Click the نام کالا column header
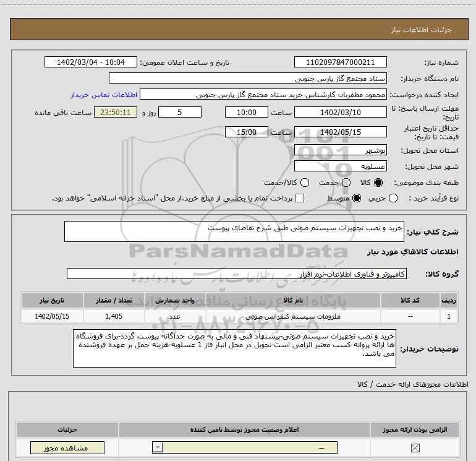476x461 pixels. pos(293,301)
